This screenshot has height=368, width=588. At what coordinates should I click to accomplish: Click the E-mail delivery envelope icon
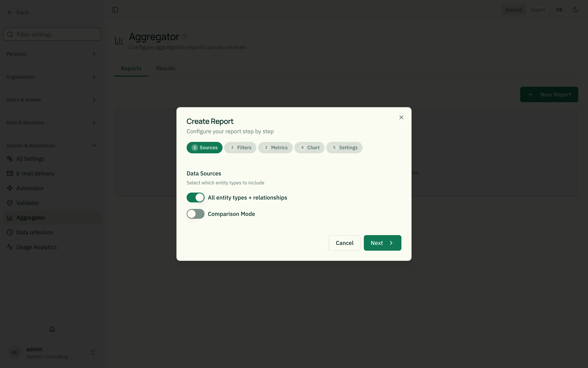pyautogui.click(x=10, y=173)
